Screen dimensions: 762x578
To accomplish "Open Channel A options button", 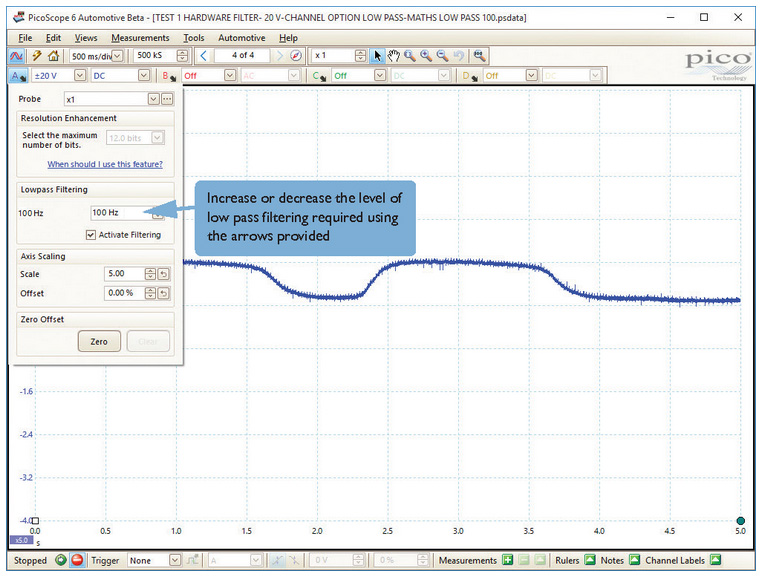I will 18,76.
